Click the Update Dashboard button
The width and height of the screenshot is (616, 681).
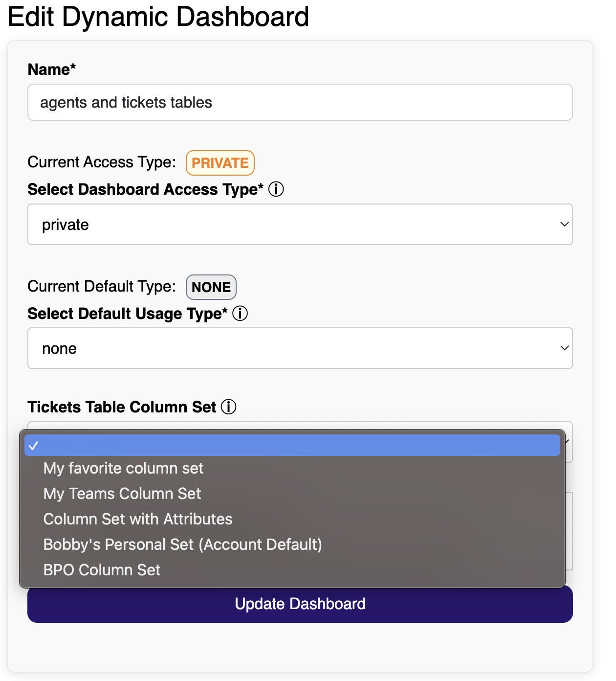[300, 604]
